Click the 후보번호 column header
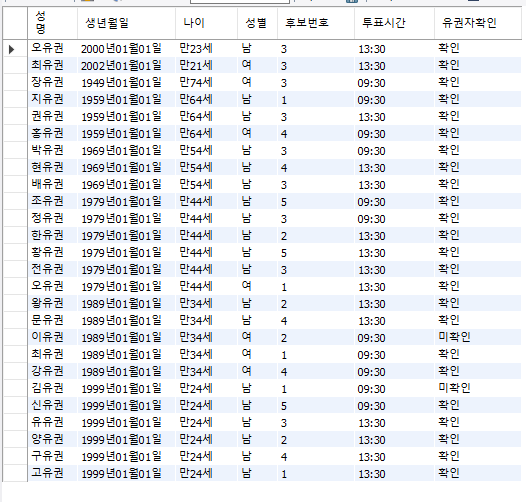Image resolution: width=526 pixels, height=502 pixels. [316, 23]
